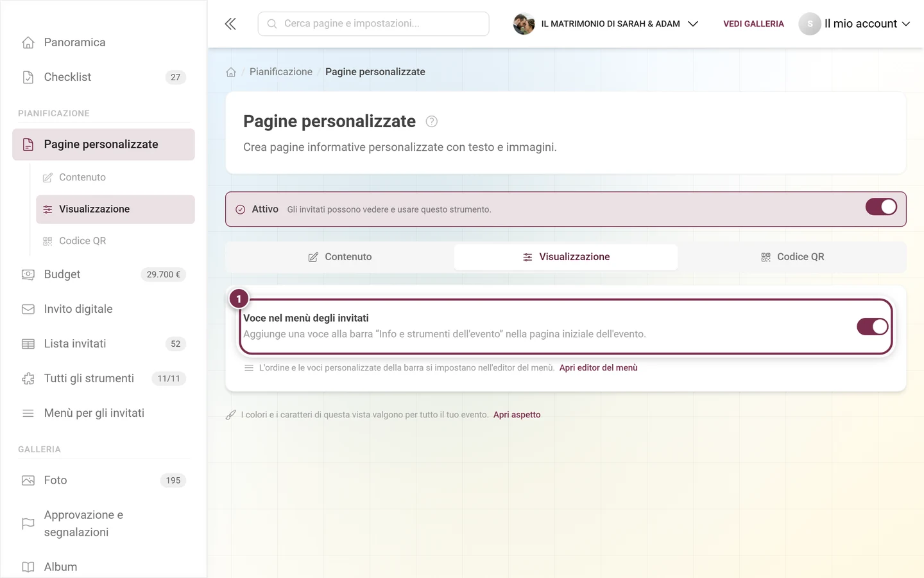Select the Visualizzazione tab
The width and height of the screenshot is (924, 578).
point(566,257)
